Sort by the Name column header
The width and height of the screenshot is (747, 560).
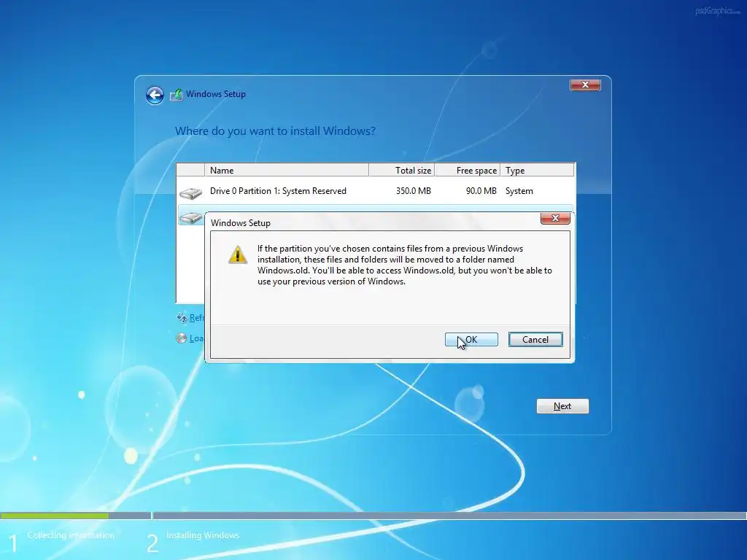[286, 170]
